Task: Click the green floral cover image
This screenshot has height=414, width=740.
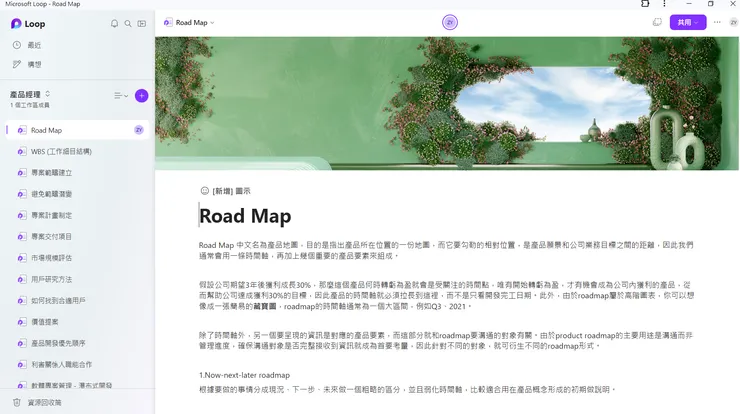Action: pos(447,103)
